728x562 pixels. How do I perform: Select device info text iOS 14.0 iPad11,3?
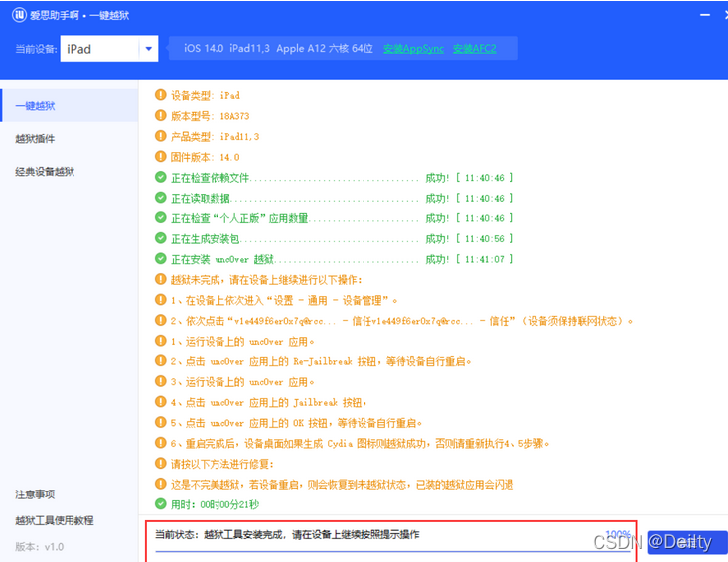(226, 49)
